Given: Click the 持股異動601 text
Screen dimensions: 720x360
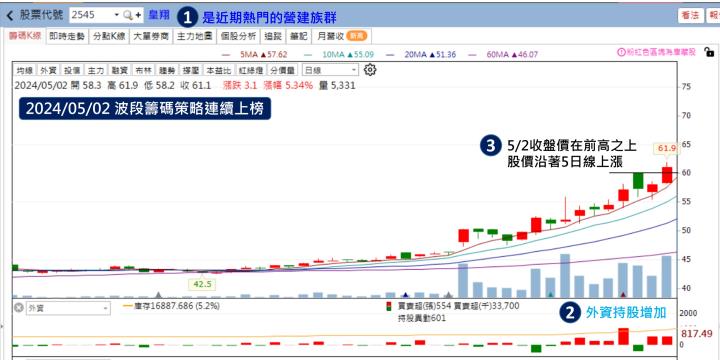Looking at the screenshot, I should (422, 318).
